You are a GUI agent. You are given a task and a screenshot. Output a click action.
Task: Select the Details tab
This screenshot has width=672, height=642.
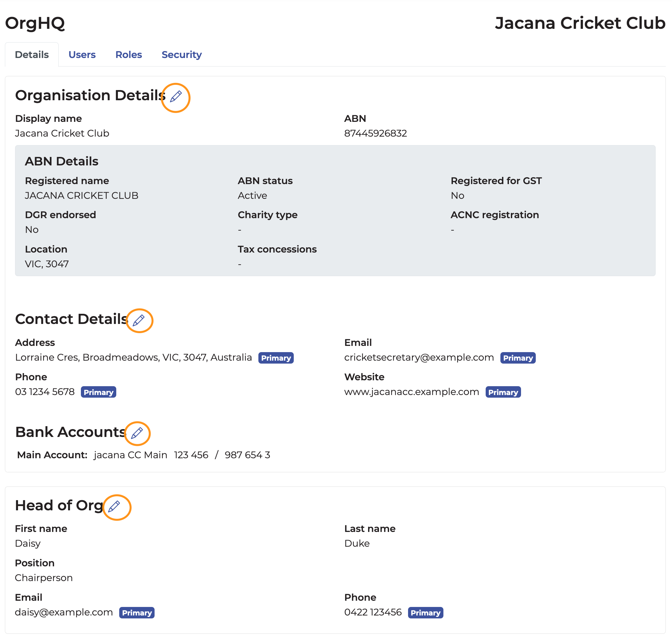[x=32, y=55]
